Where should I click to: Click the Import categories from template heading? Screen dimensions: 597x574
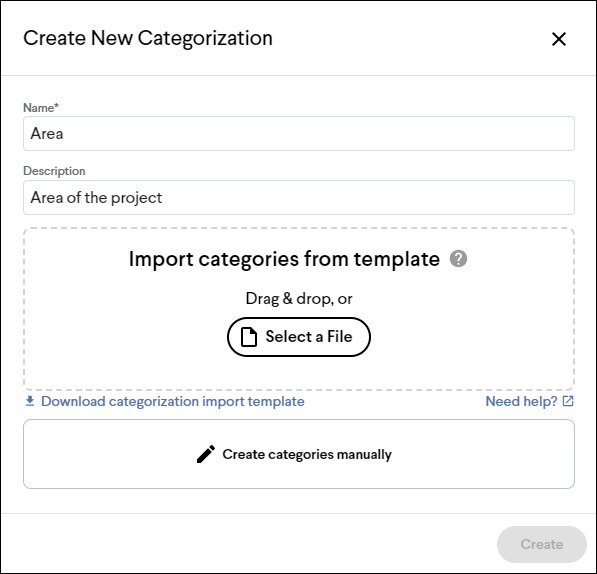tap(284, 259)
